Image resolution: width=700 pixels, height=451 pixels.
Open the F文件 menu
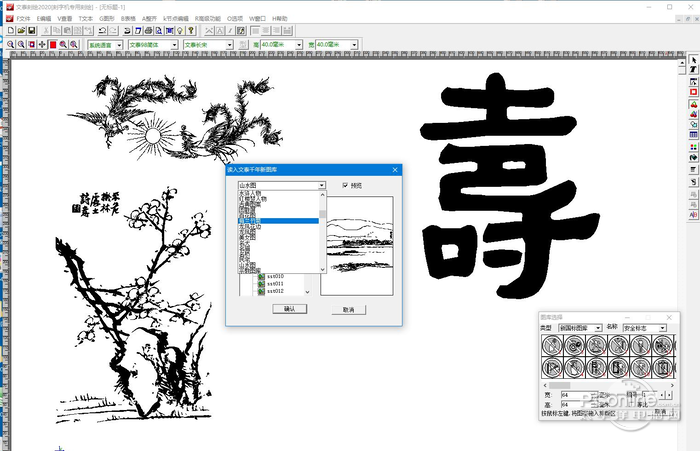tap(23, 18)
